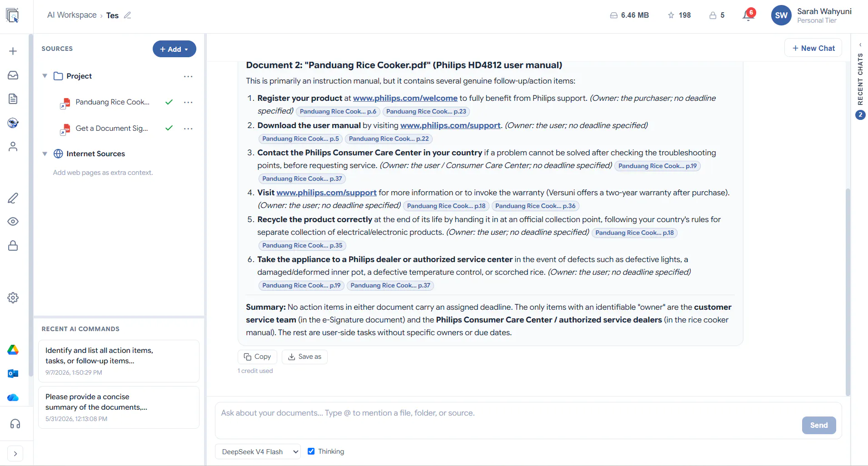Select Panduang Rice Cook... source file

[112, 102]
